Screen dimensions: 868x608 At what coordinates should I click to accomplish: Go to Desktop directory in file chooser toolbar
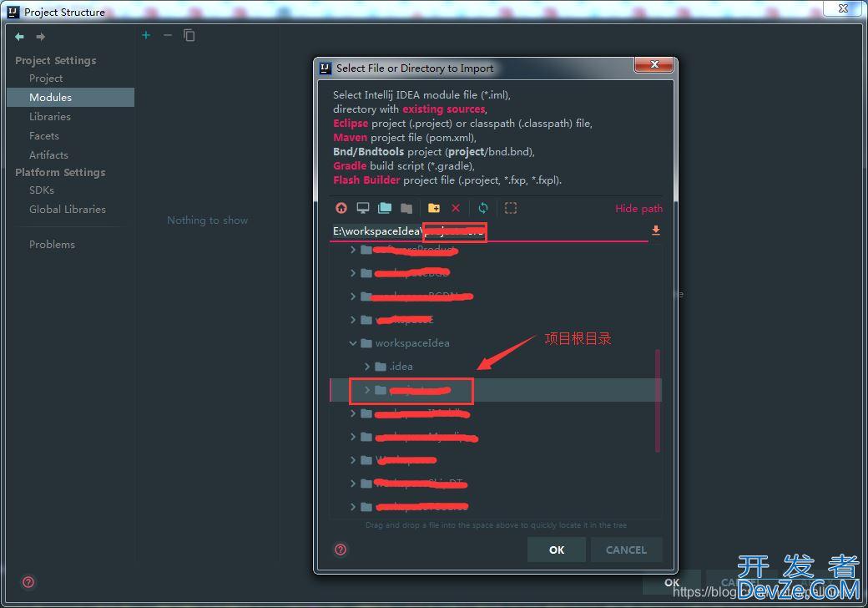pos(362,208)
